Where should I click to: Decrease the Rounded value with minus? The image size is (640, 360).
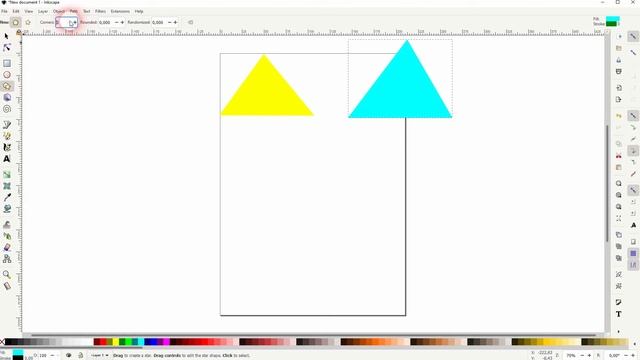116,22
